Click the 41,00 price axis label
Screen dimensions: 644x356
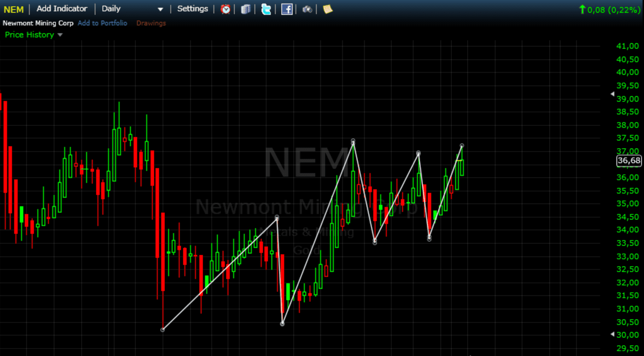coord(627,46)
